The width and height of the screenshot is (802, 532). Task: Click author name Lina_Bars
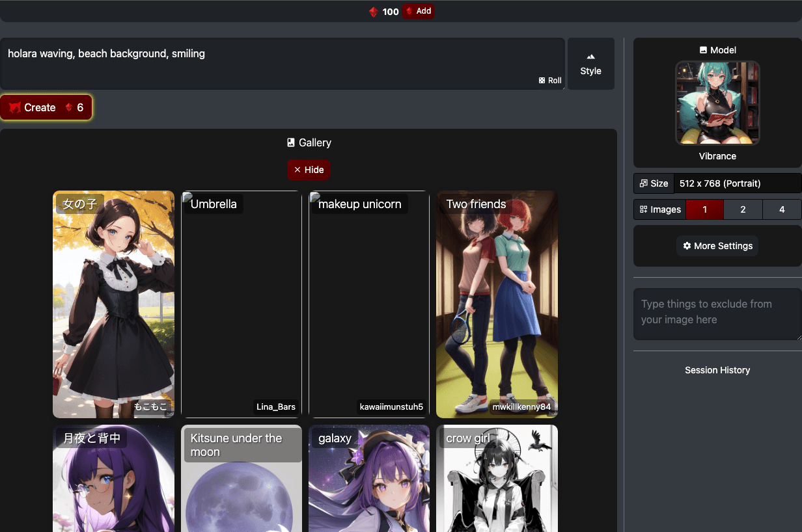276,407
